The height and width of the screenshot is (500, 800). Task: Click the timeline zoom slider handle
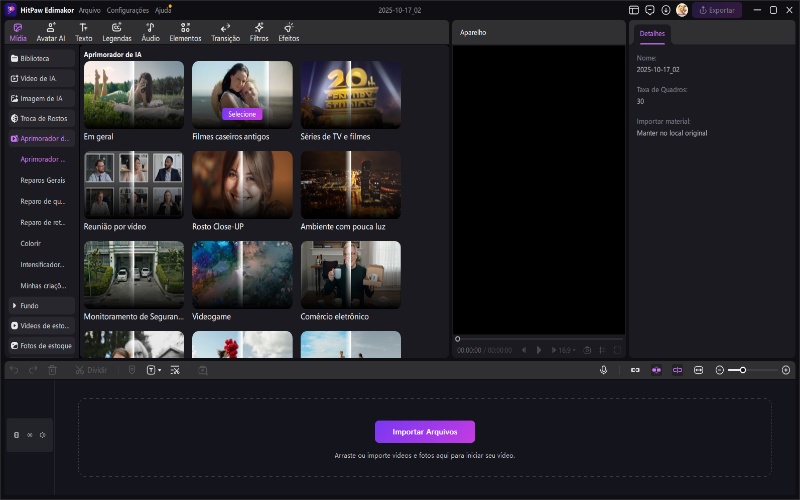pyautogui.click(x=742, y=370)
